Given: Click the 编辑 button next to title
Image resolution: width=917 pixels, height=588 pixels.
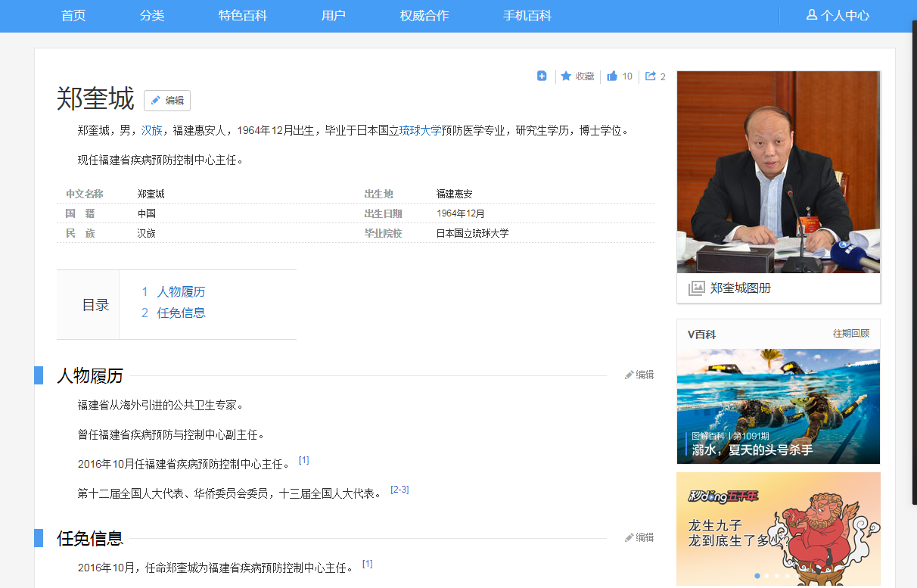Looking at the screenshot, I should [x=167, y=101].
